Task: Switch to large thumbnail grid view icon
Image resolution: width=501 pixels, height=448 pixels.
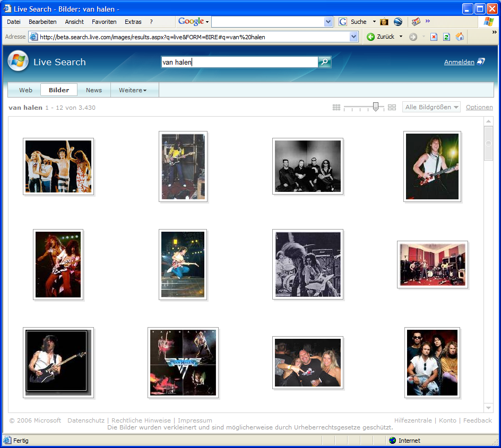Action: click(x=392, y=107)
